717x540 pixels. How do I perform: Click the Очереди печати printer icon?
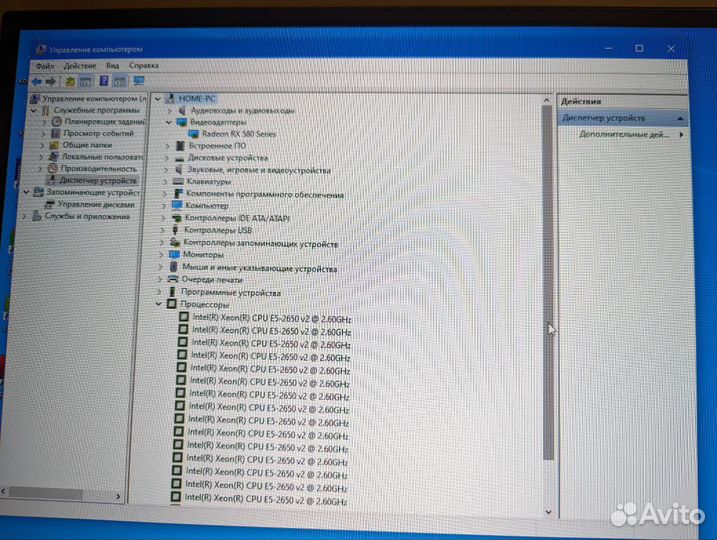(173, 279)
